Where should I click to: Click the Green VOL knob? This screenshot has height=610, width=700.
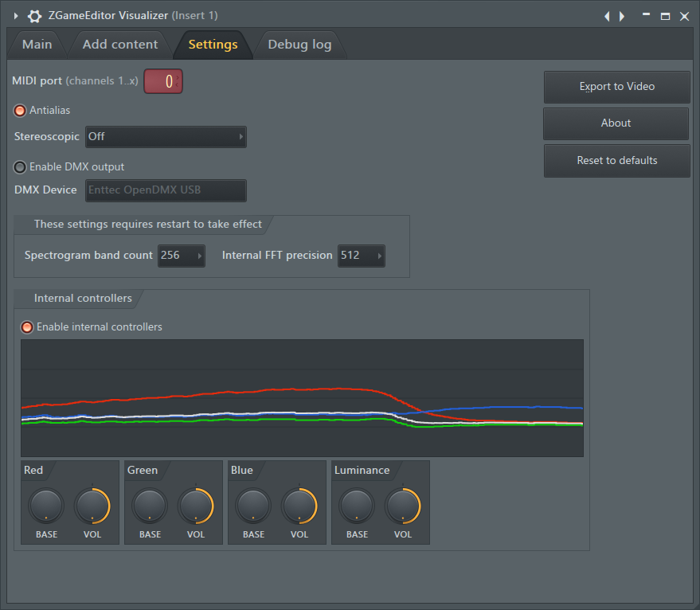[196, 506]
